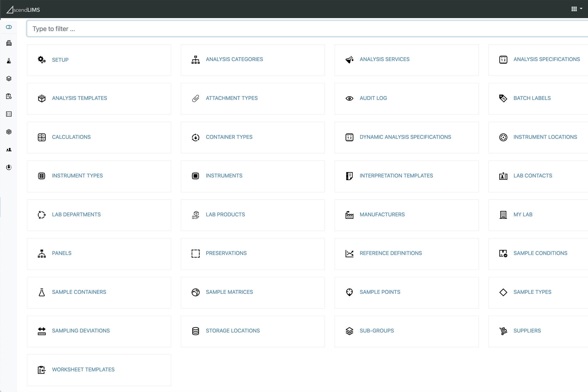This screenshot has width=588, height=392.
Task: Click the list sheet icon in sidebar
Action: tap(9, 114)
